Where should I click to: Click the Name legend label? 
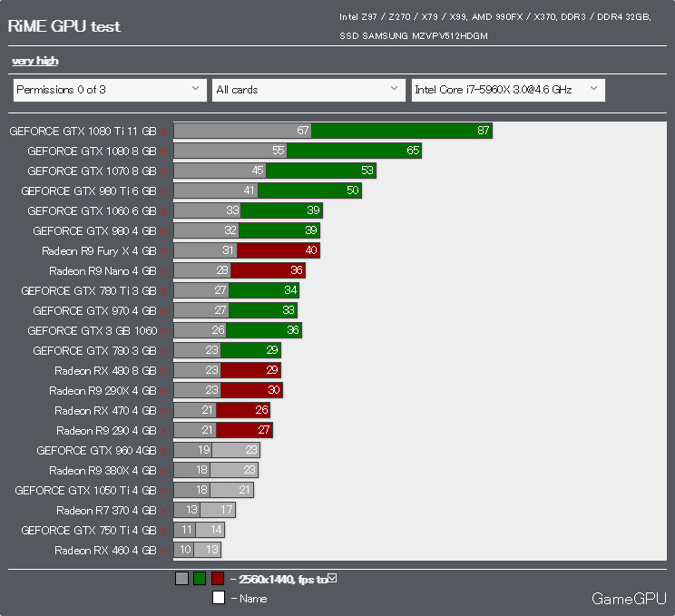point(253,599)
